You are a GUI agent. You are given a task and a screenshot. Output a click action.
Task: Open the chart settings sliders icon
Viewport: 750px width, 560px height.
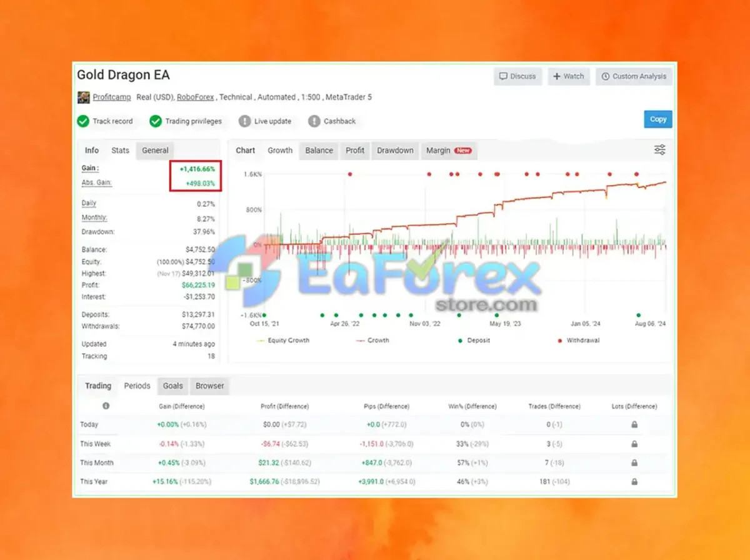[x=660, y=150]
